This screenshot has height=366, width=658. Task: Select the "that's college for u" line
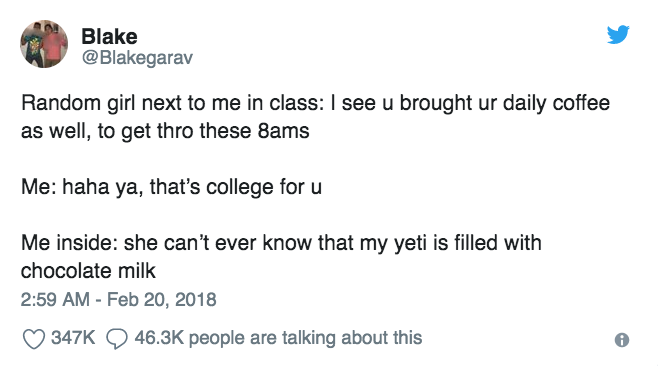tap(235, 187)
